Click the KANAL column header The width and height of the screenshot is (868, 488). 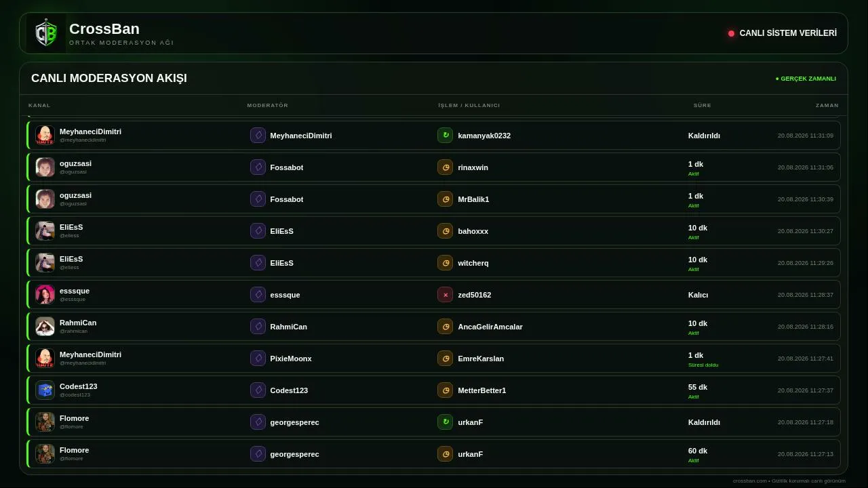tap(39, 106)
